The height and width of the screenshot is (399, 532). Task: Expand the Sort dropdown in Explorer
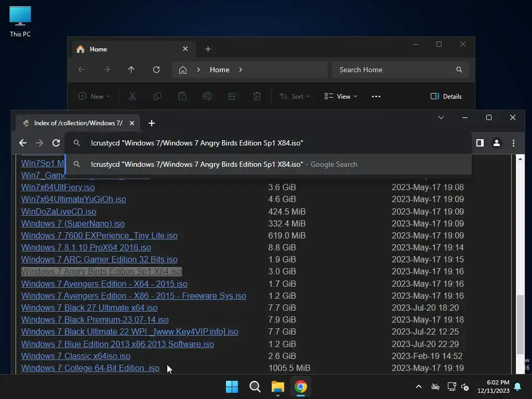295,96
